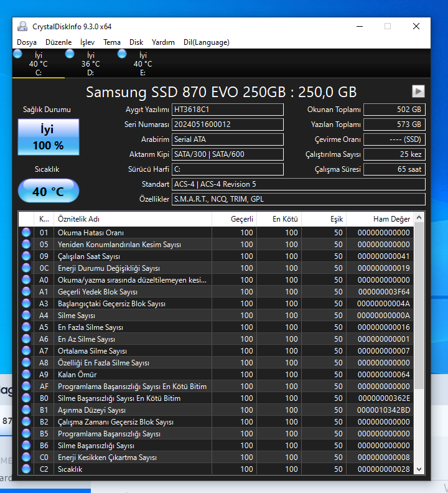Click the Okunan Toplamı value 502 GB

click(x=394, y=110)
